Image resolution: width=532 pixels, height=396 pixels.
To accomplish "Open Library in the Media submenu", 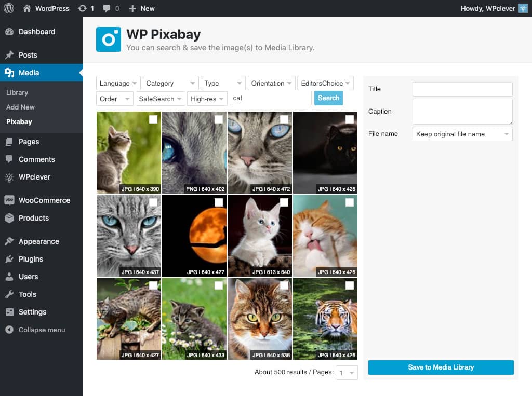I will [x=17, y=92].
